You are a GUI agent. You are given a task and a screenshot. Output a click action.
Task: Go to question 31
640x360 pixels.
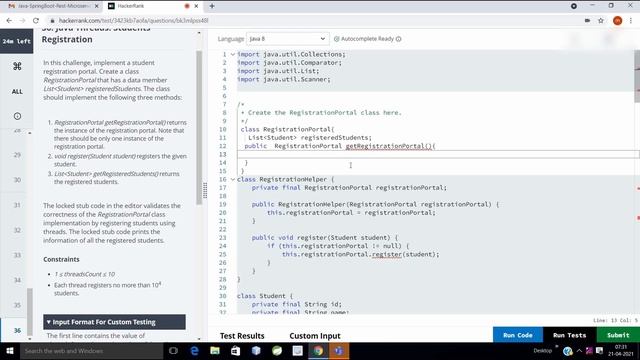pos(17,205)
